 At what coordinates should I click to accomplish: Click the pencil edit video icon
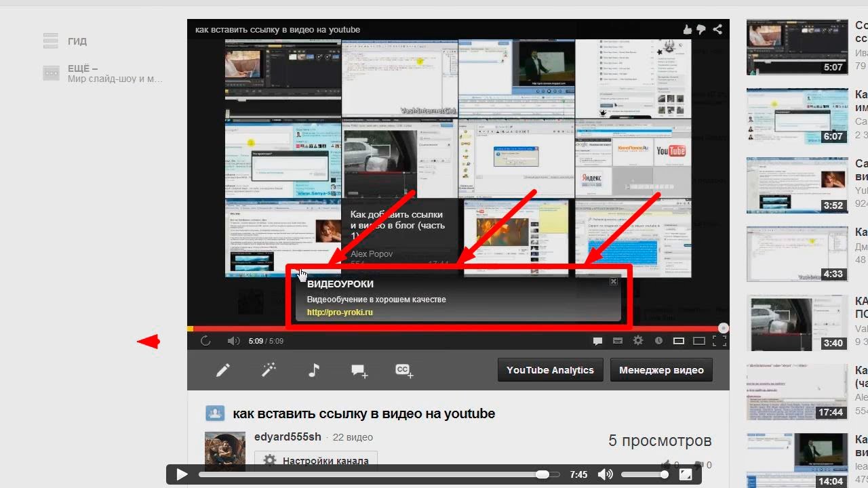click(223, 370)
